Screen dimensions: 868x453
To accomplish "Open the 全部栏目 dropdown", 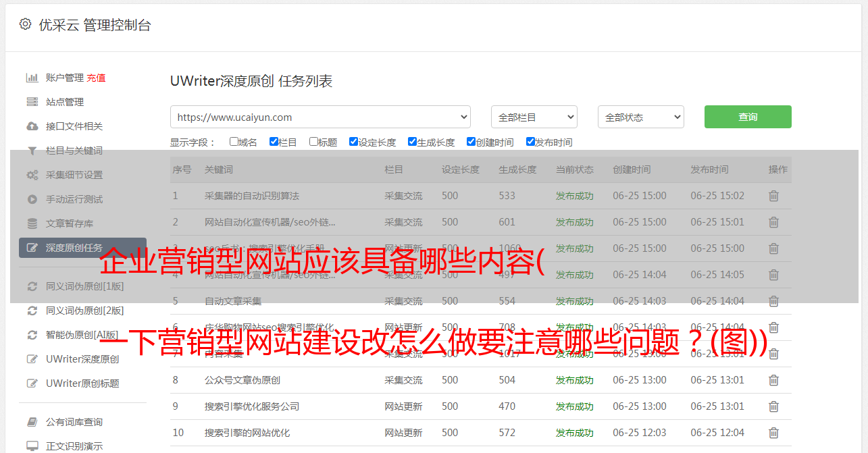I will pyautogui.click(x=534, y=117).
